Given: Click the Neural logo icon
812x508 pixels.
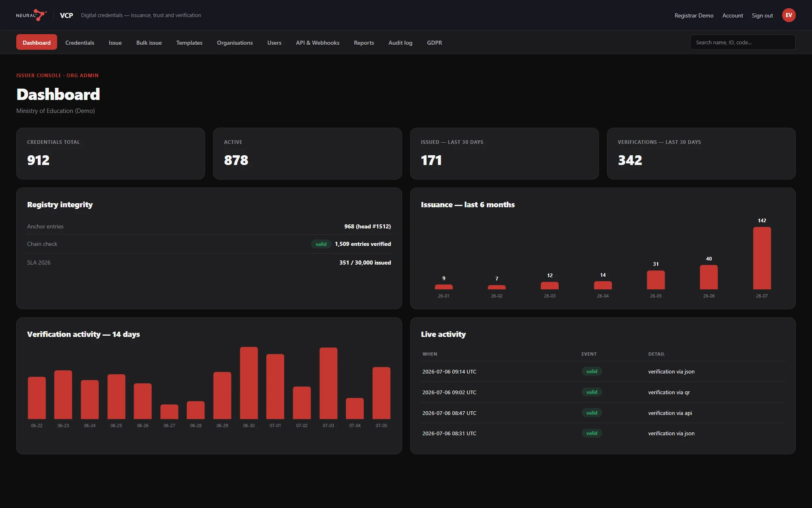Looking at the screenshot, I should point(32,15).
